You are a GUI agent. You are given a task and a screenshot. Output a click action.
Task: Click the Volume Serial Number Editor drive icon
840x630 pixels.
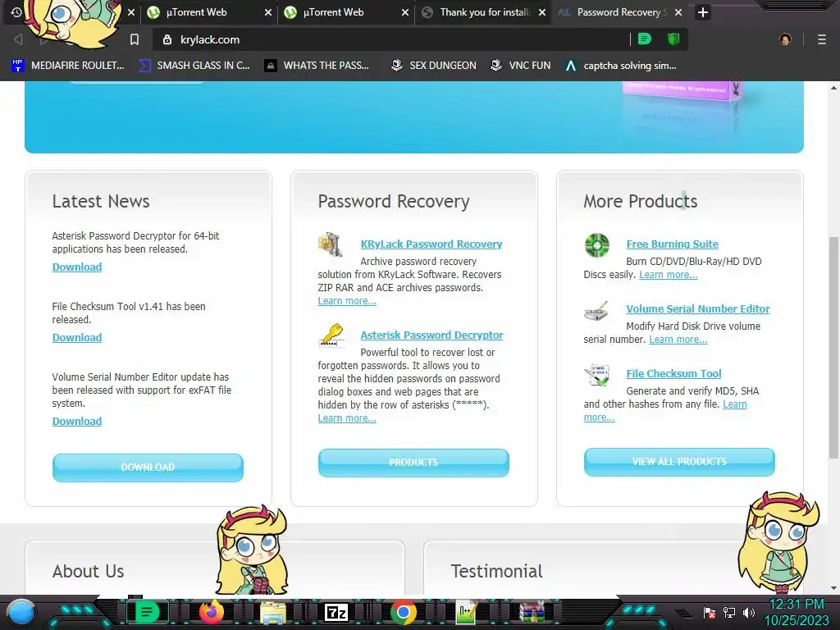click(x=596, y=310)
